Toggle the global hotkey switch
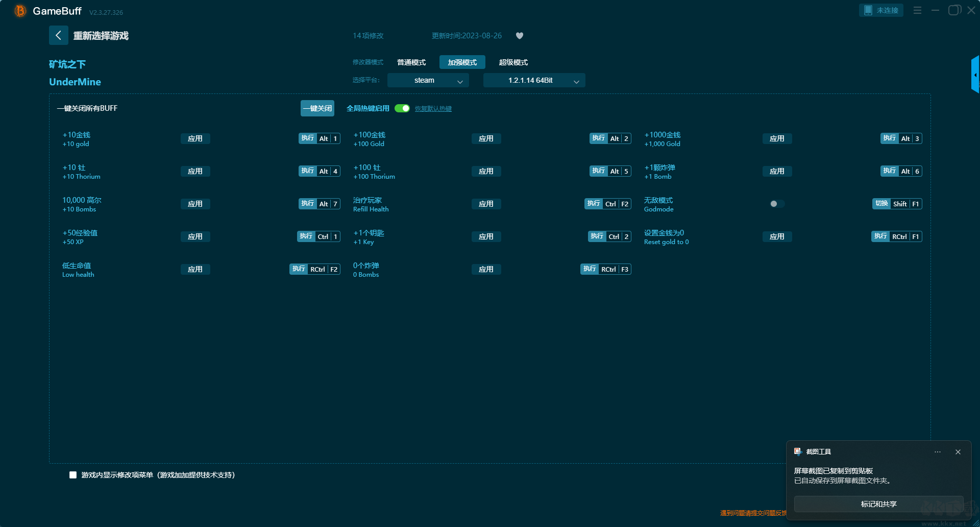Image resolution: width=980 pixels, height=527 pixels. tap(402, 108)
